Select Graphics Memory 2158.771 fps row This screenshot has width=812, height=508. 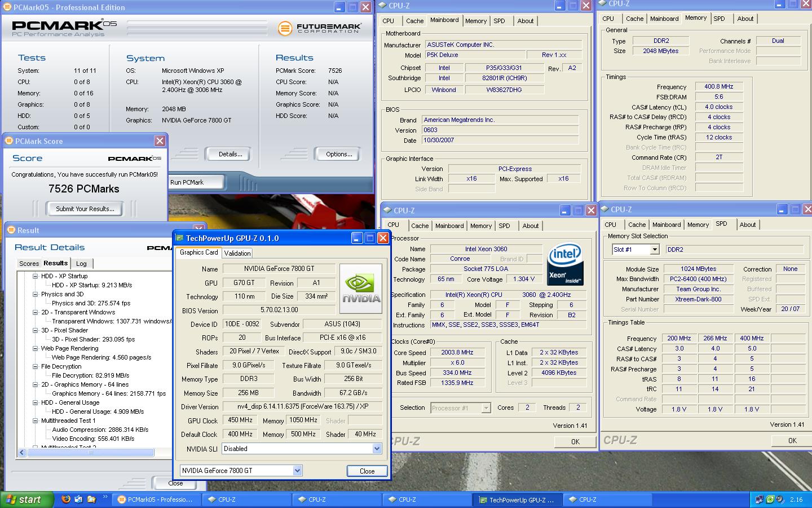[x=109, y=393]
